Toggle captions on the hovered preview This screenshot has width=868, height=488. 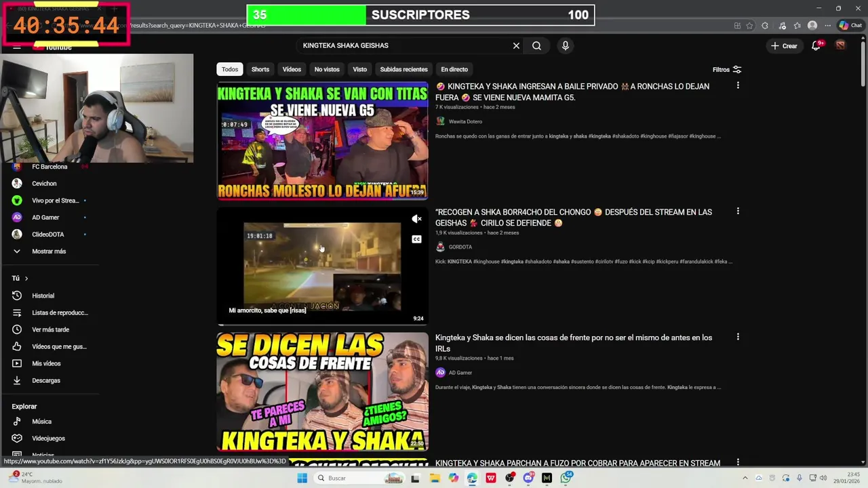coord(416,239)
